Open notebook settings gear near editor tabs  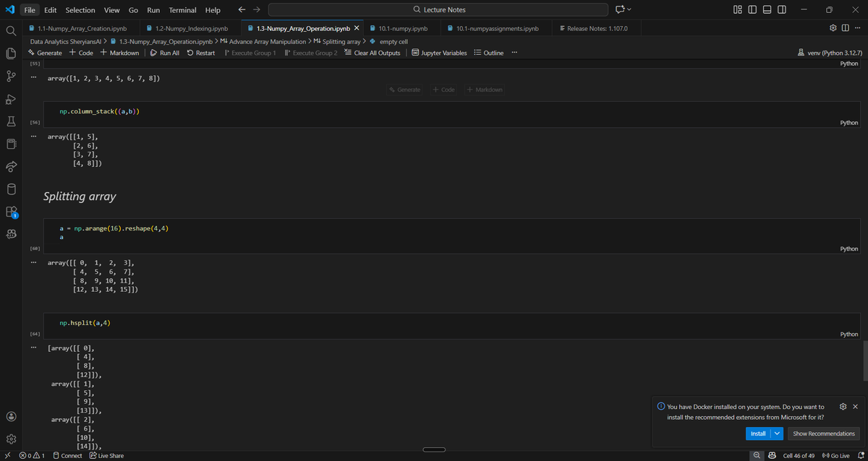point(833,28)
